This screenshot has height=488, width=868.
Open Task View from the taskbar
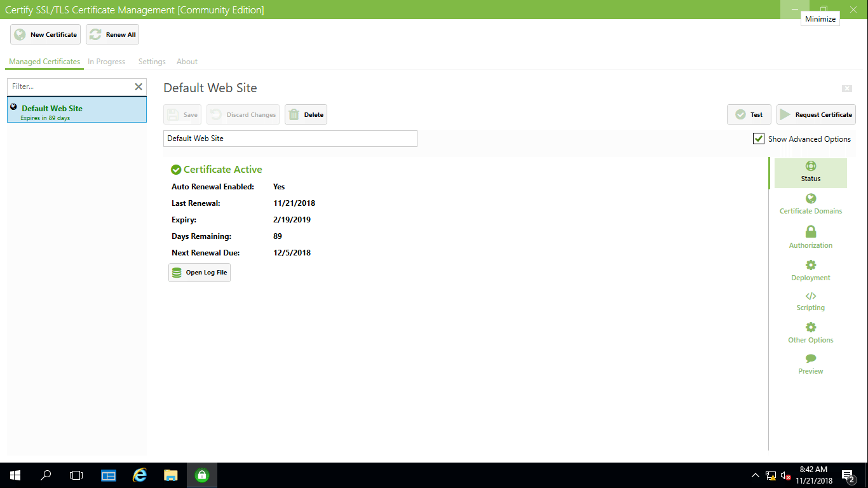pos(76,475)
